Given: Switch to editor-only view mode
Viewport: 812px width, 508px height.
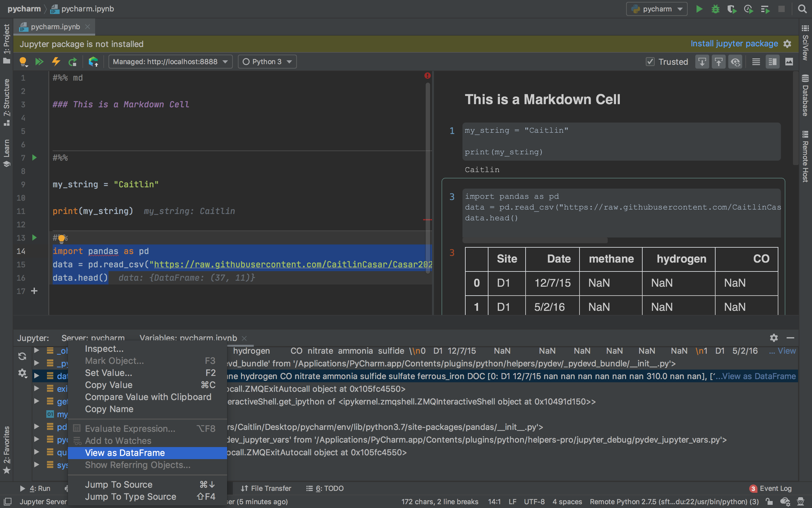Looking at the screenshot, I should coord(756,62).
